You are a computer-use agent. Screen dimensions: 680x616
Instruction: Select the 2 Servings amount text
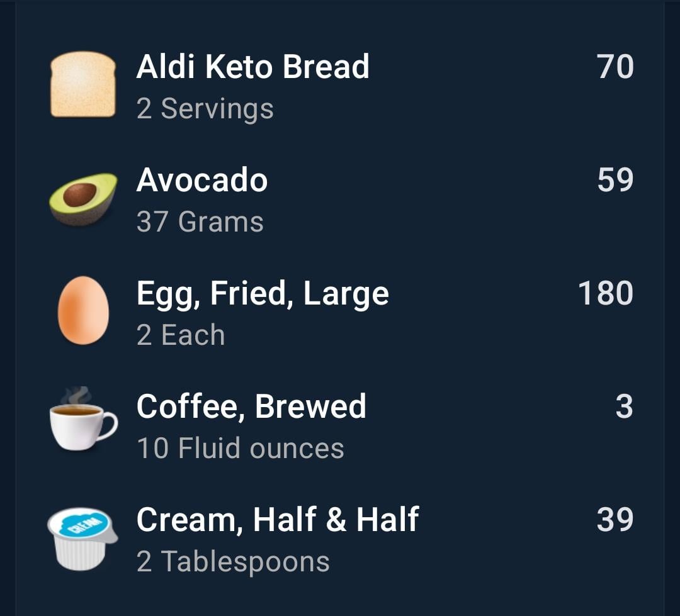[x=205, y=109]
